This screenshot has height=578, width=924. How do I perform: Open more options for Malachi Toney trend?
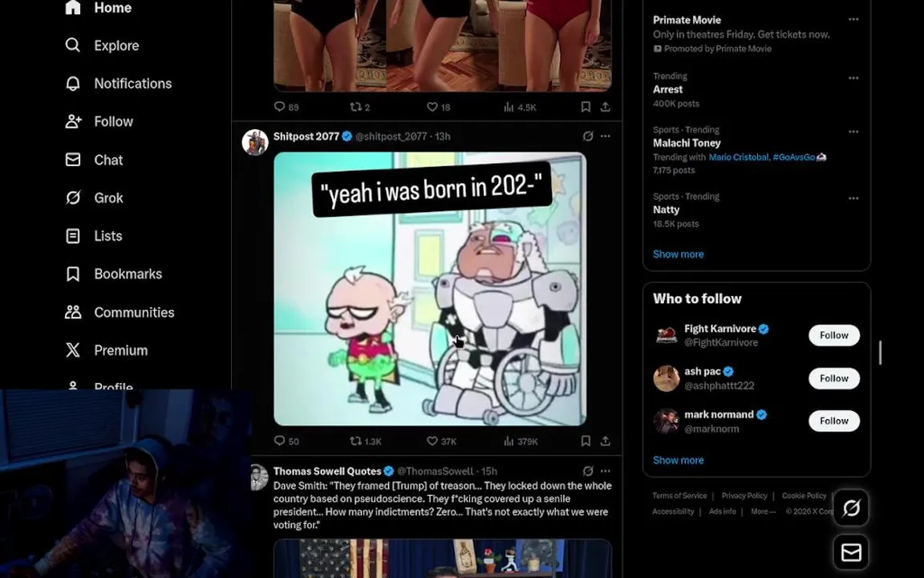coord(853,132)
